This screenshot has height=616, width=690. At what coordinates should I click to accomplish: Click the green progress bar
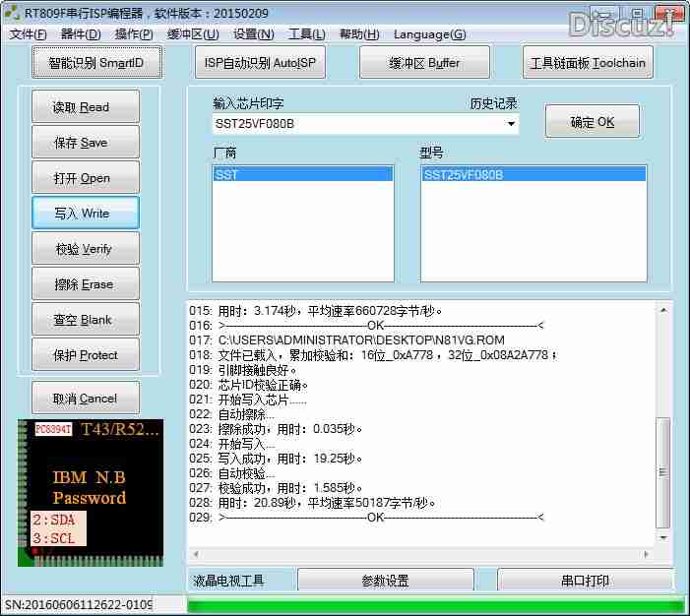coord(438,604)
